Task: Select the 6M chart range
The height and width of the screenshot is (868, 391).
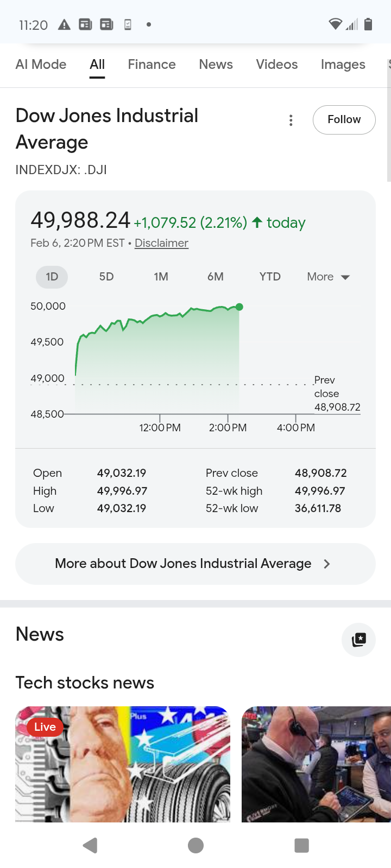Action: (x=216, y=277)
